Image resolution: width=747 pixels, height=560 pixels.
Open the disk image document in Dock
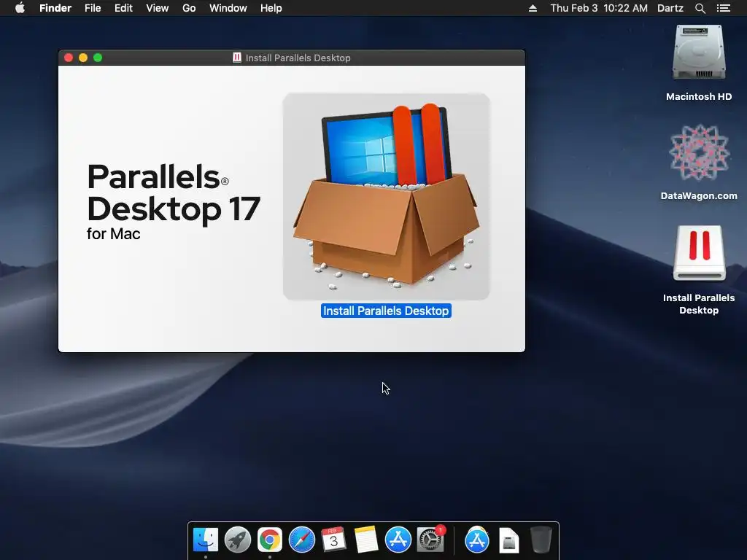pyautogui.click(x=508, y=540)
